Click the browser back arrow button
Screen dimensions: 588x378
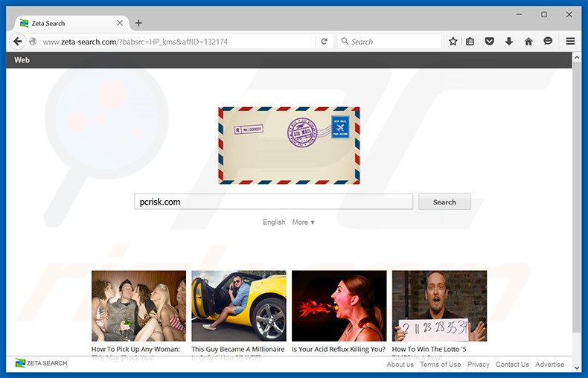(x=17, y=42)
